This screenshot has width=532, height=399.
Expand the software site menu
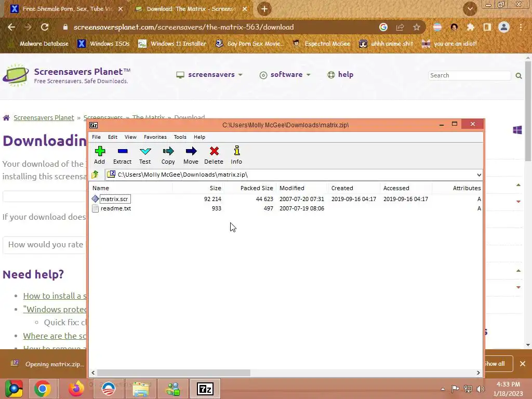point(285,75)
